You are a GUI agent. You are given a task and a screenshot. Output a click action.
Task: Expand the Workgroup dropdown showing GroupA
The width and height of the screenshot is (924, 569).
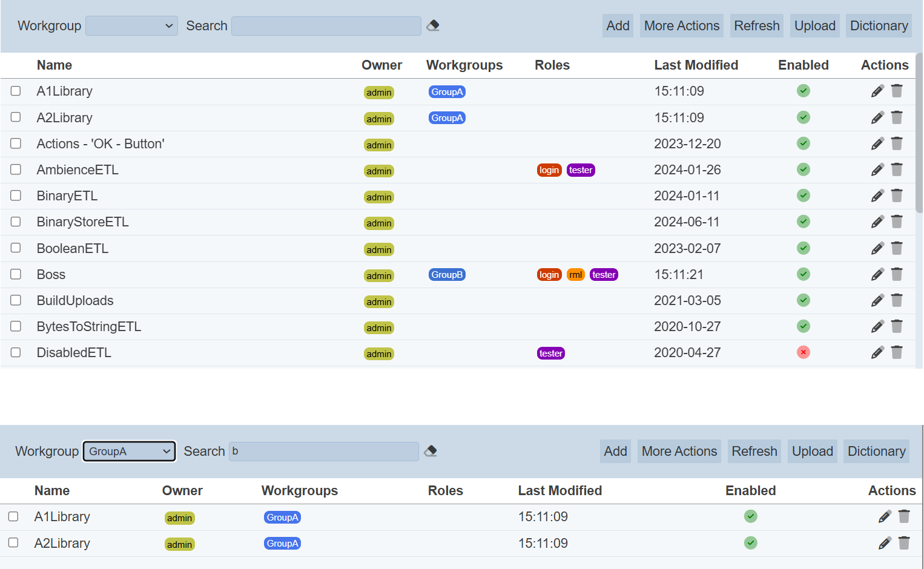pyautogui.click(x=129, y=452)
